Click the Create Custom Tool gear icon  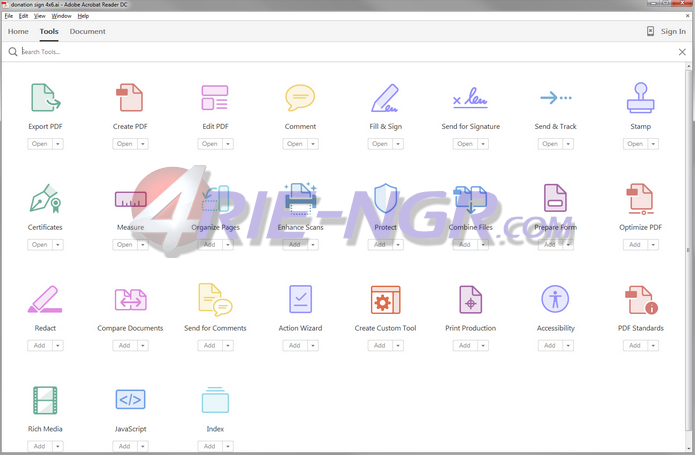[386, 299]
